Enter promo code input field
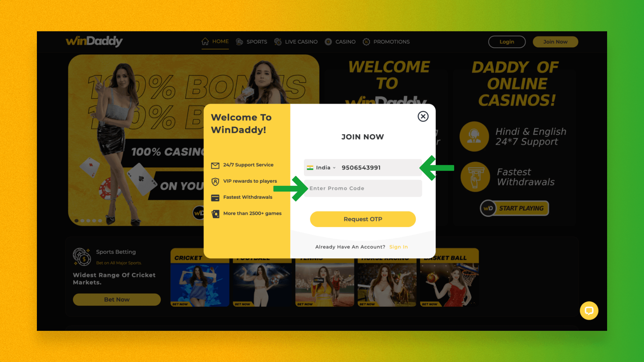The width and height of the screenshot is (644, 362). (x=363, y=188)
